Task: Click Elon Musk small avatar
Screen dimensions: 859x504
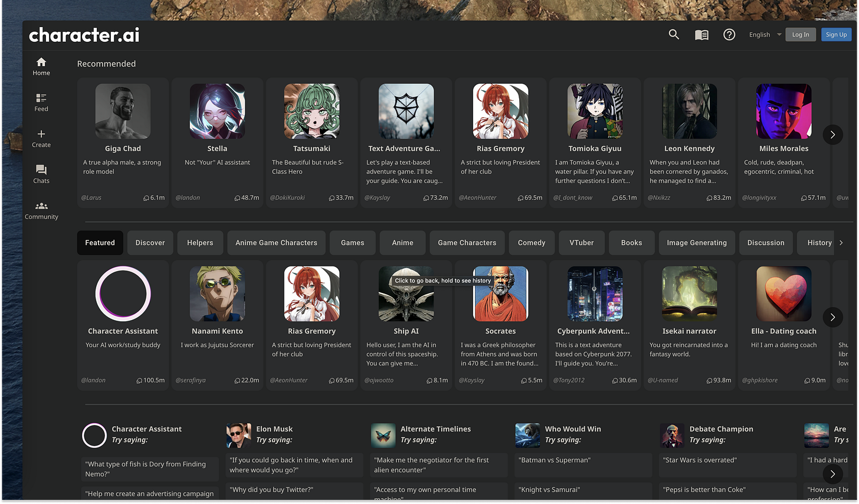Action: (x=238, y=436)
